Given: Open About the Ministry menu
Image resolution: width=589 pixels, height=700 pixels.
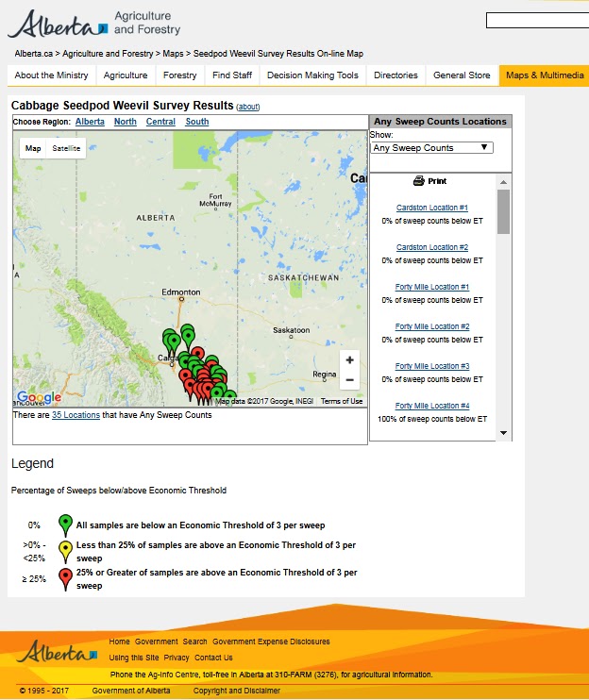Looking at the screenshot, I should click(x=51, y=75).
